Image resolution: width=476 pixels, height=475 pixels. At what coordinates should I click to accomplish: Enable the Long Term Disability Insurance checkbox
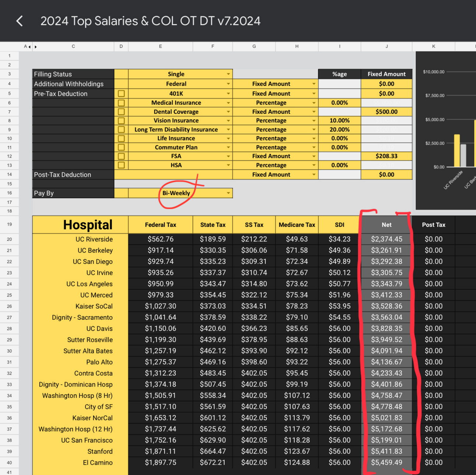tap(121, 129)
